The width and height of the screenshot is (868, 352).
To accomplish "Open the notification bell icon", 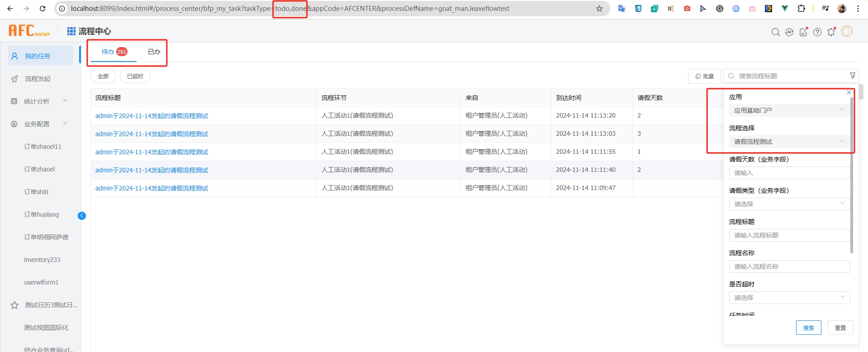I will click(831, 32).
